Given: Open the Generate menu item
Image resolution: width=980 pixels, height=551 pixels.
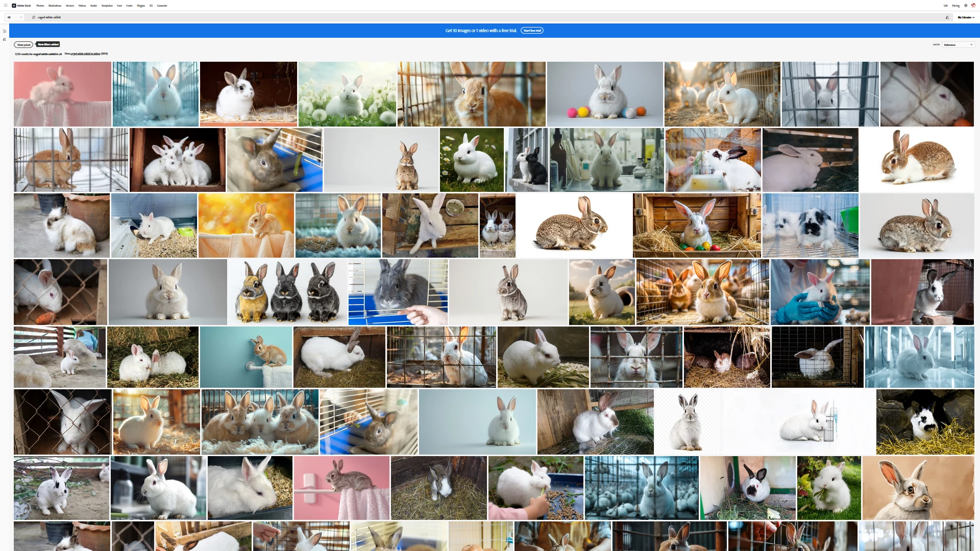Looking at the screenshot, I should [x=162, y=6].
